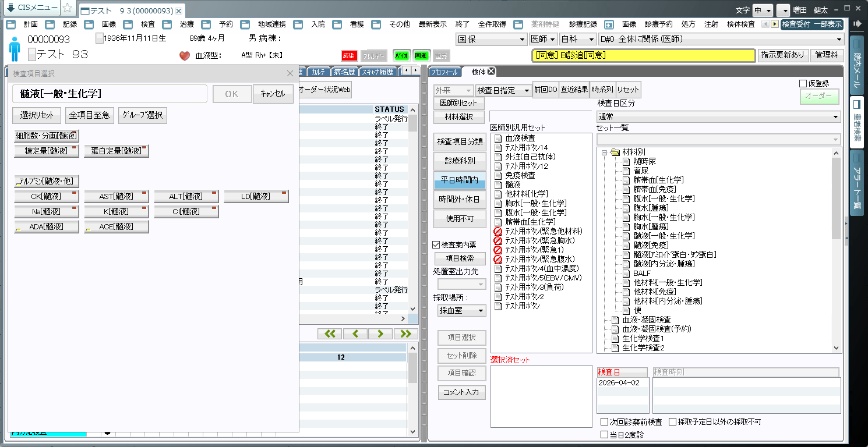Click the favorite star icon beside CIS menu
Image resolution: width=868 pixels, height=447 pixels.
(x=68, y=8)
